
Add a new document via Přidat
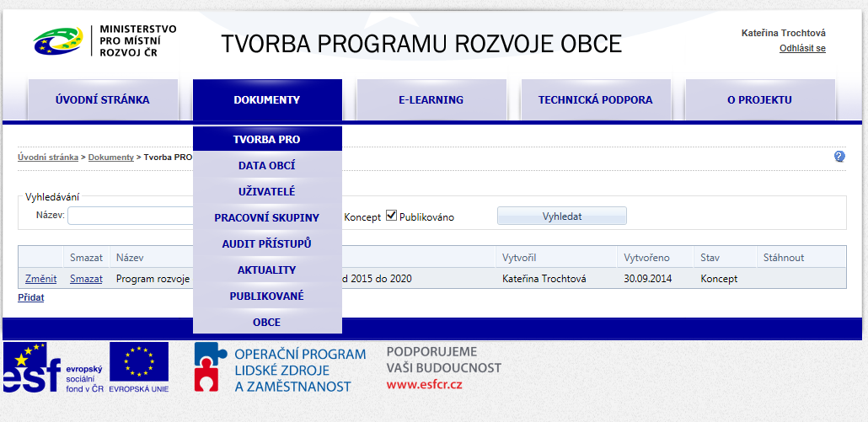coord(31,297)
